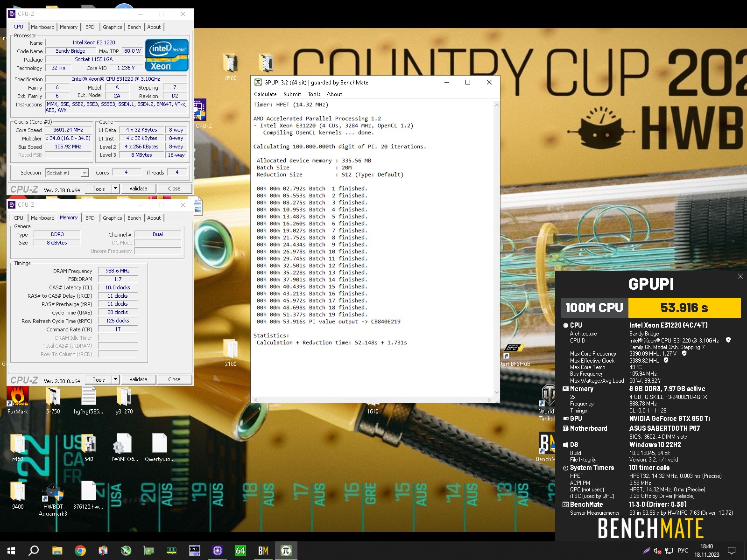Click GPUPI horizontal scrollbar right arrow
747x560 pixels.
click(489, 400)
